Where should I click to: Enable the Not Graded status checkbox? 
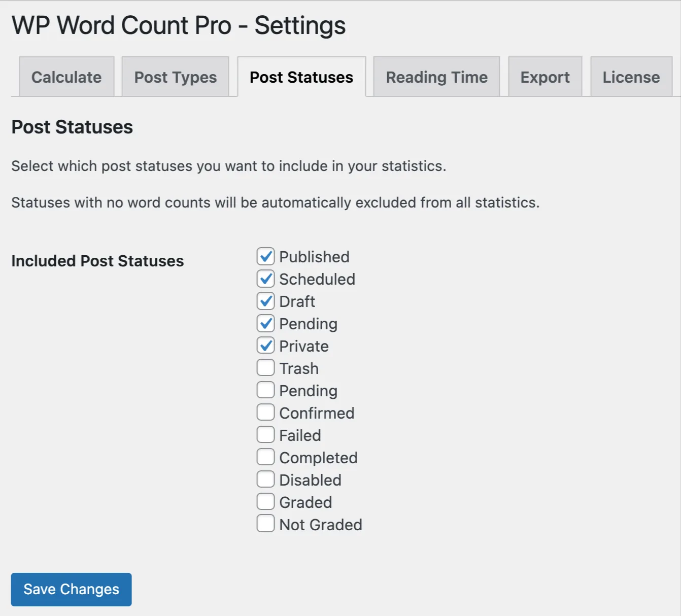[265, 524]
